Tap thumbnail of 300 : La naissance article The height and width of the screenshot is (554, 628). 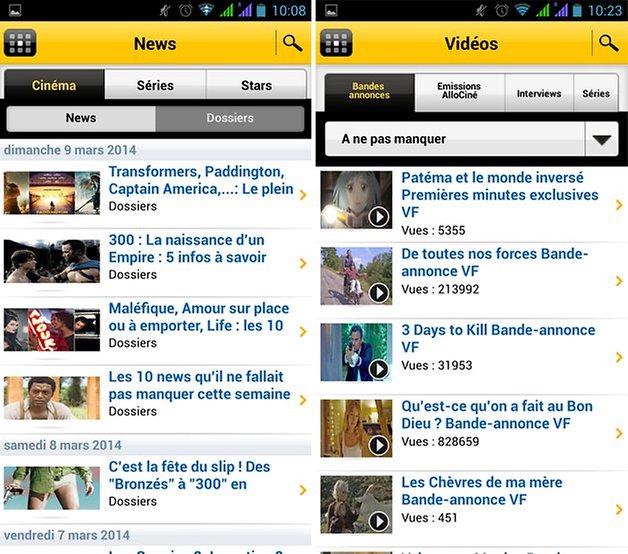52,261
